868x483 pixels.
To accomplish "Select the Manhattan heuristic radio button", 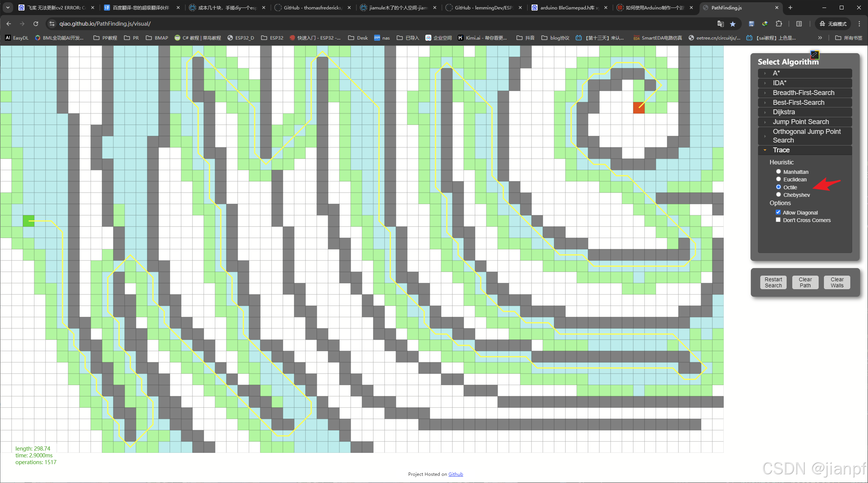I will click(x=778, y=172).
